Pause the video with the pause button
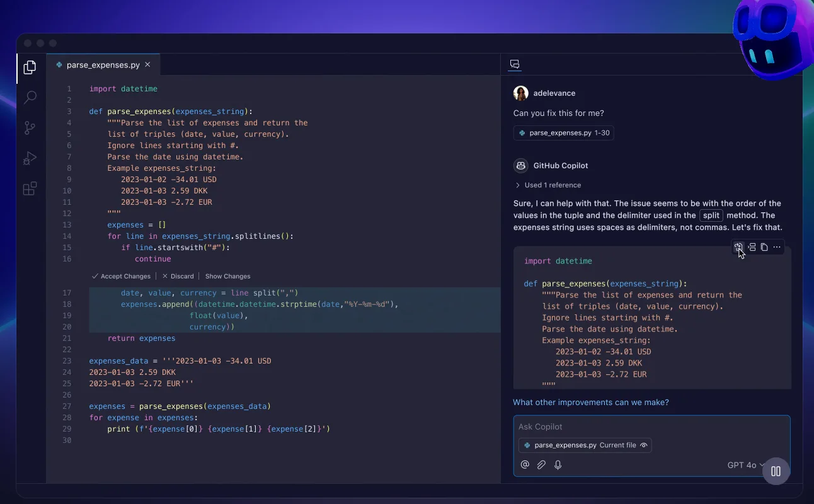Viewport: 814px width, 504px height. tap(776, 471)
